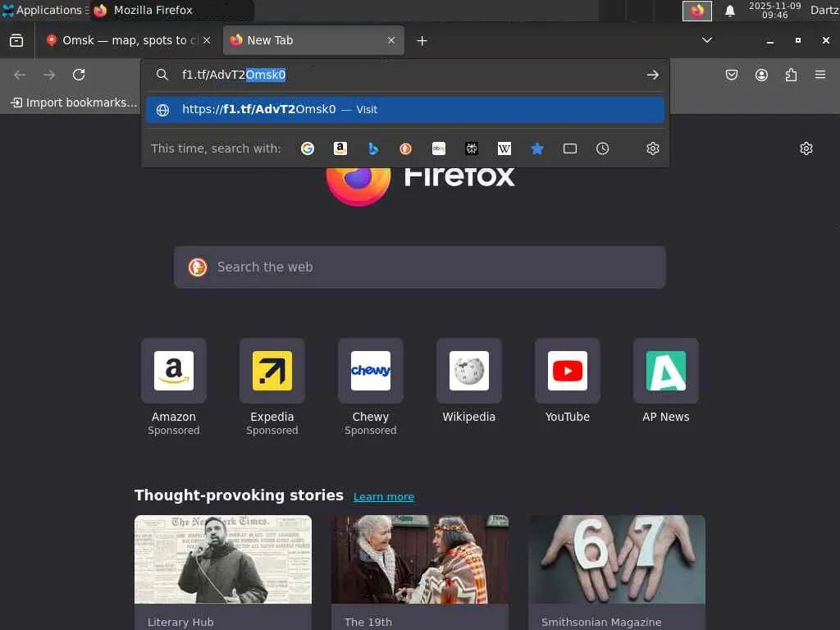Click the Dartz user label
Viewport: 840px width, 630px height.
tap(824, 10)
